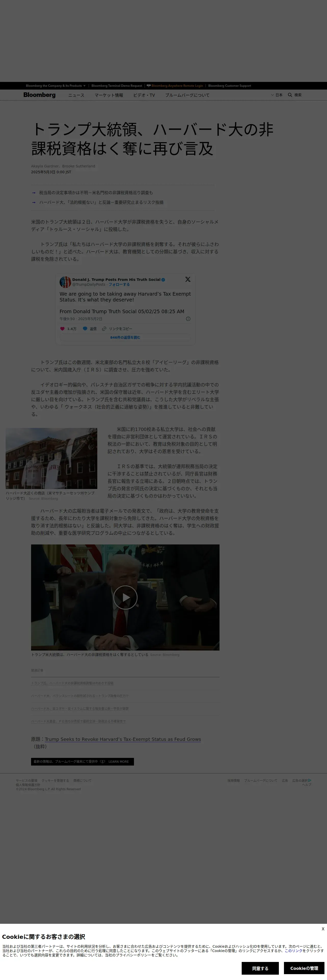Click the terminal monitor icon beside LEARN MORE
The height and width of the screenshot is (980, 327).
(102, 762)
